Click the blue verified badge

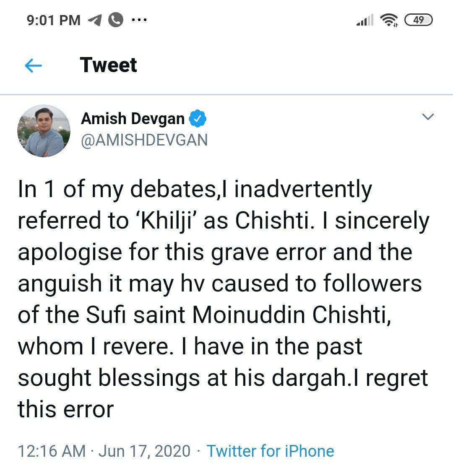pos(198,119)
